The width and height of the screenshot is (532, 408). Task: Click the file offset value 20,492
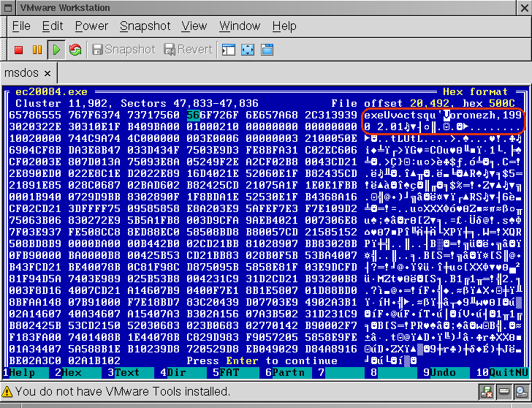point(430,103)
